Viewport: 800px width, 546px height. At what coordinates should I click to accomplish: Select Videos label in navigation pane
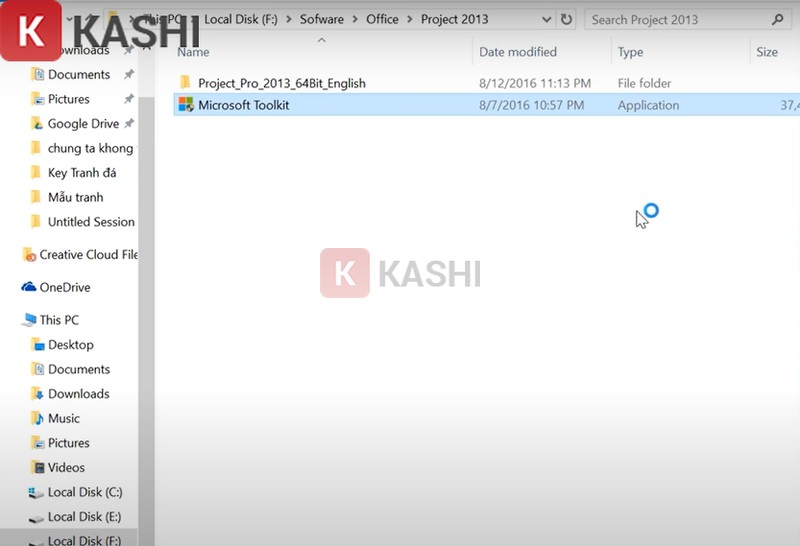66,467
